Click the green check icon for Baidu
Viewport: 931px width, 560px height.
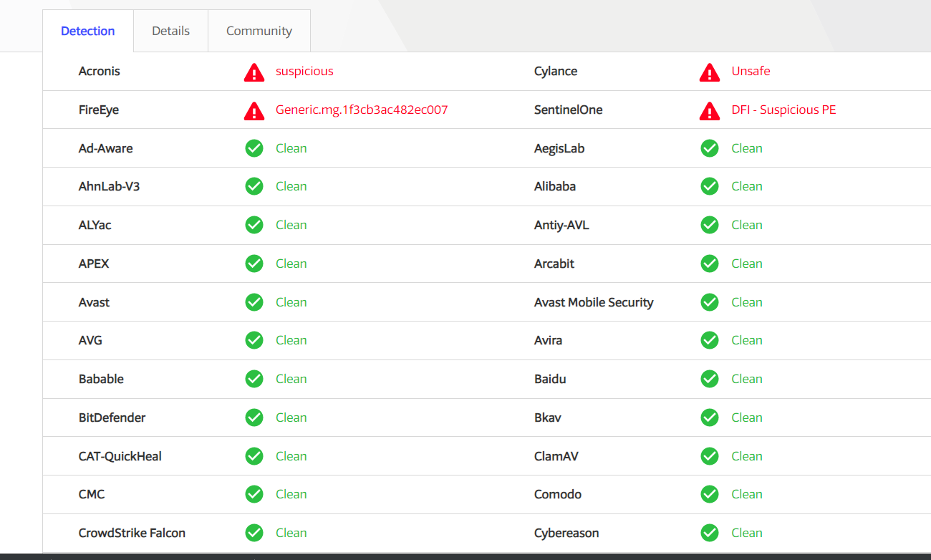710,379
